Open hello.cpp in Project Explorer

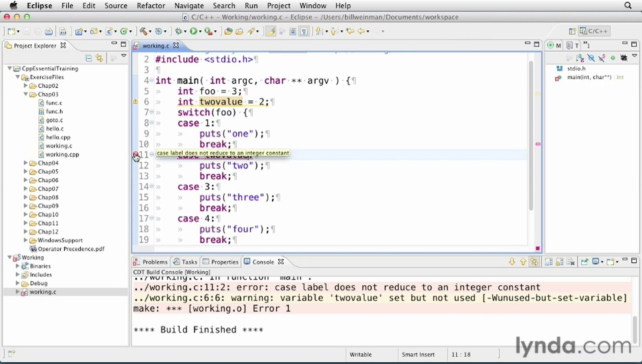pyautogui.click(x=58, y=138)
